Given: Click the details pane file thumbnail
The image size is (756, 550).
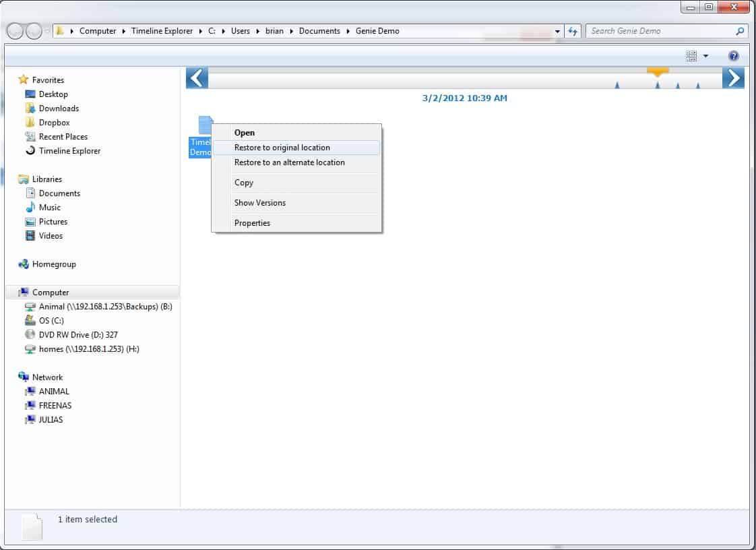Looking at the screenshot, I should (x=32, y=526).
